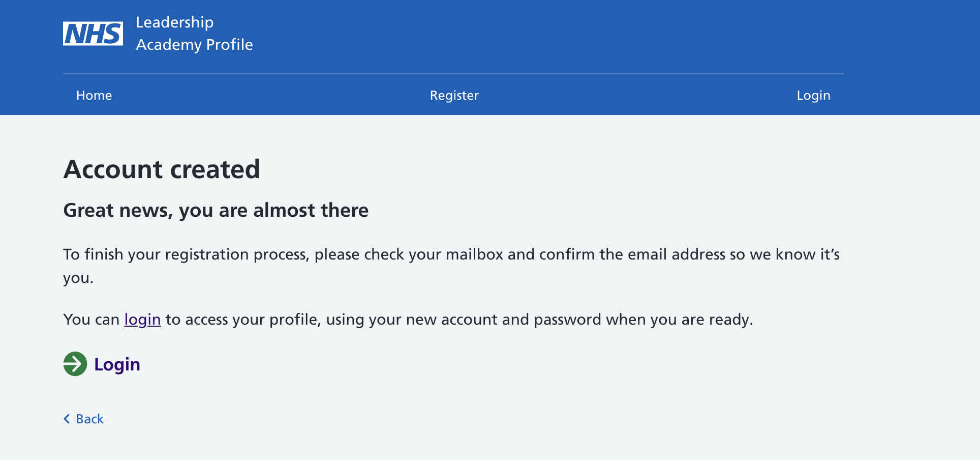Follow the underlined login link in paragraph
980x460 pixels.
coord(143,319)
